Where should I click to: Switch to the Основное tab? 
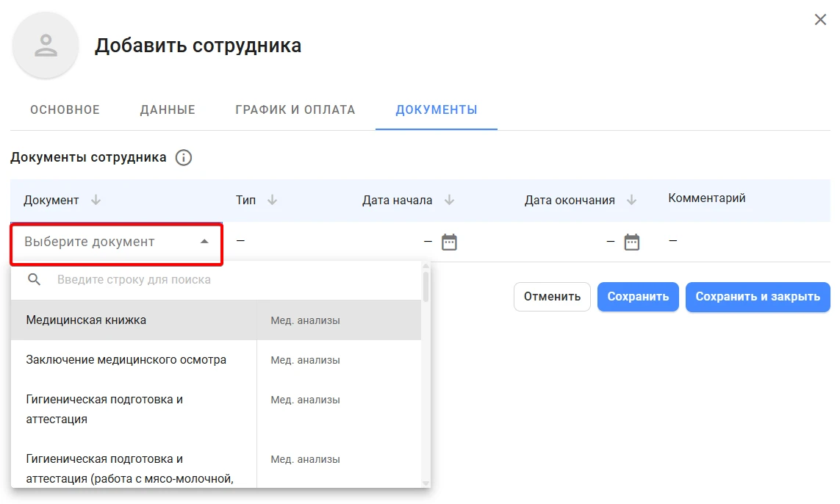(x=65, y=109)
